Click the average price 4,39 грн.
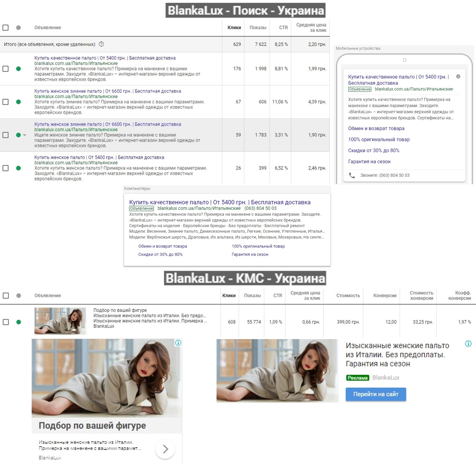 click(x=317, y=102)
